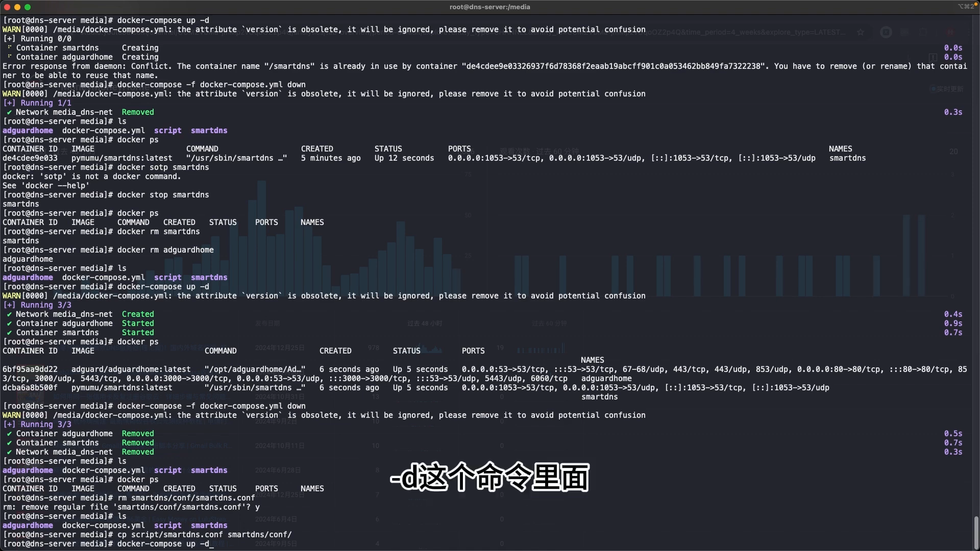Click container ID de4cdee9e033
The image size is (980, 551).
[x=30, y=158]
